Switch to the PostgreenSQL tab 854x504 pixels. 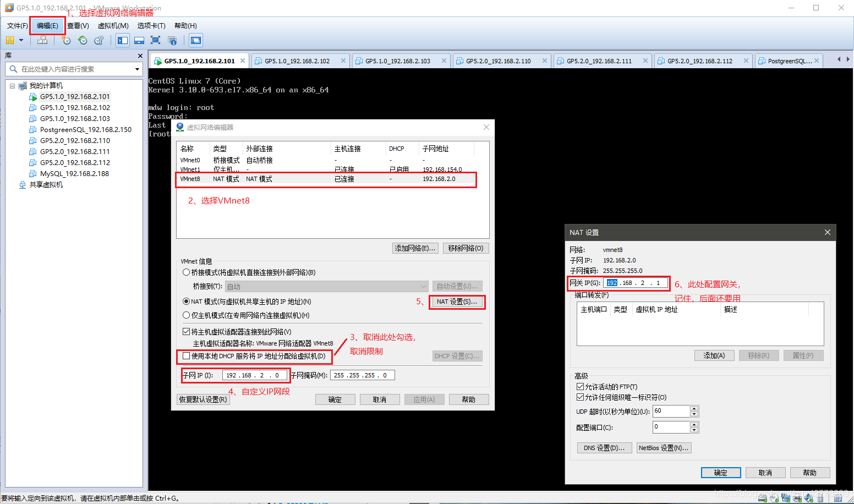coord(790,61)
